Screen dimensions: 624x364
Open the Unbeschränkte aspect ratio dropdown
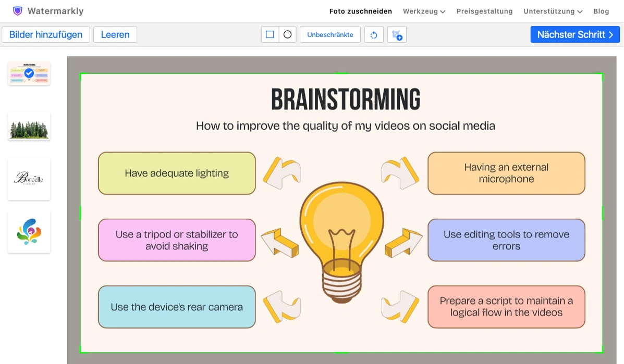click(330, 34)
